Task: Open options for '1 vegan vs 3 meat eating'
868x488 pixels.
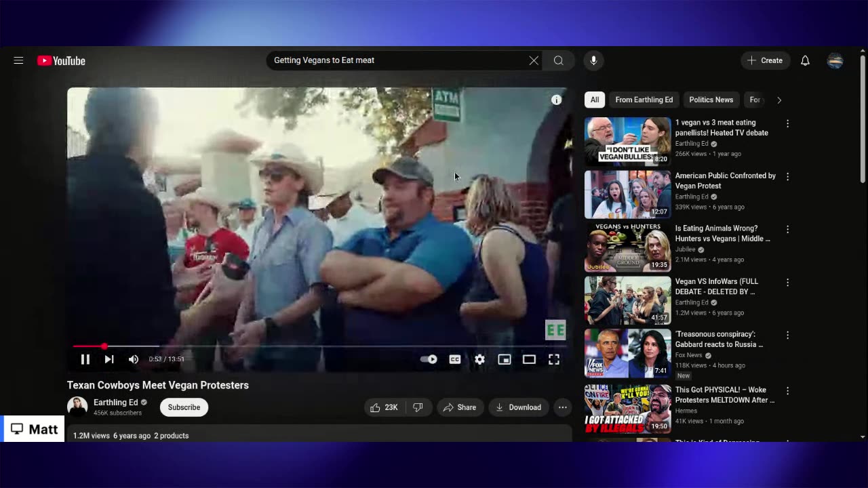Action: 787,123
